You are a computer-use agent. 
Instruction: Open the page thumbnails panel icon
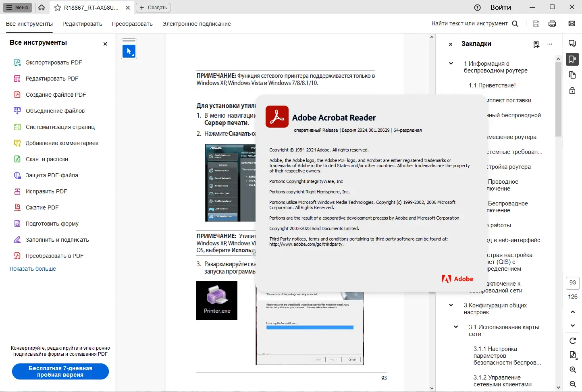pyautogui.click(x=572, y=75)
